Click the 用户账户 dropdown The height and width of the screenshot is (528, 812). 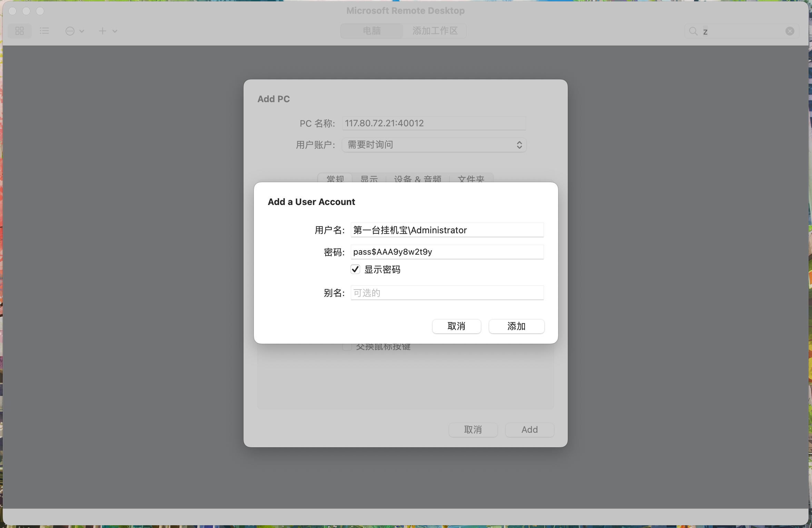pyautogui.click(x=433, y=144)
